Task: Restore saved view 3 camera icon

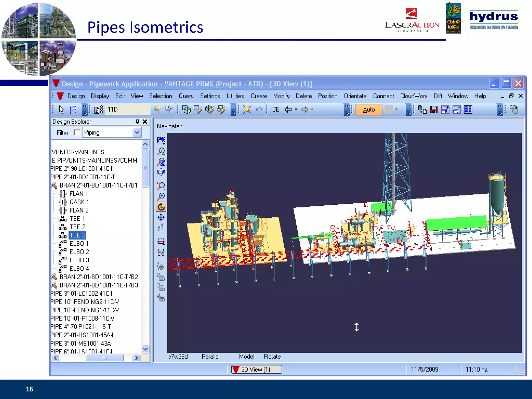Action: point(161,287)
